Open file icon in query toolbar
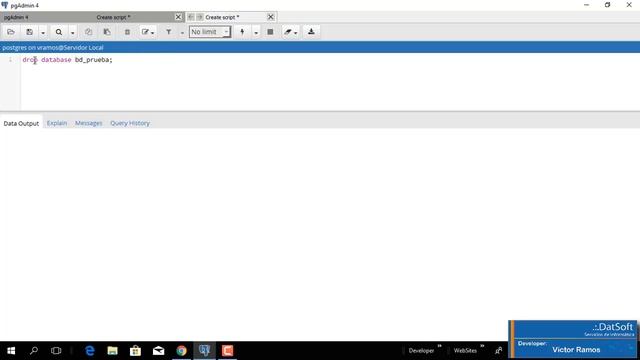 click(x=11, y=32)
